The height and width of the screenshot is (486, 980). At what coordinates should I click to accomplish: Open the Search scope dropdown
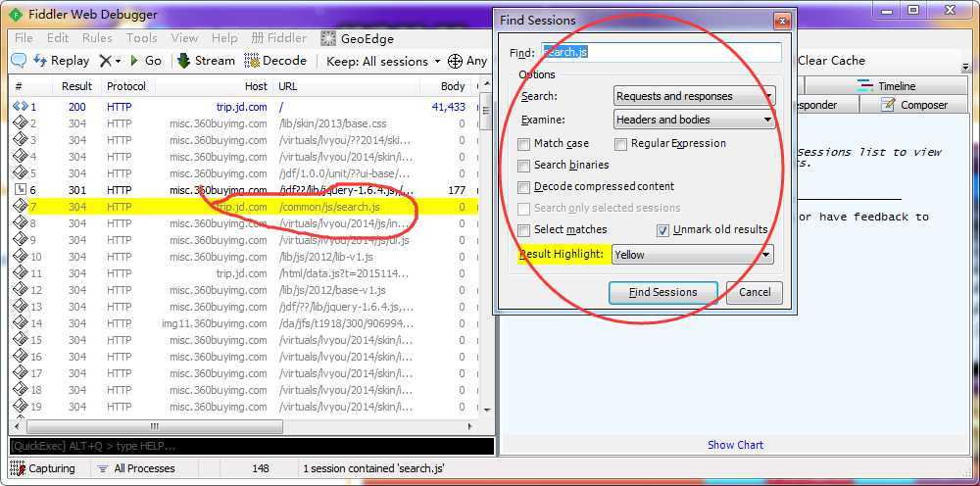(695, 96)
